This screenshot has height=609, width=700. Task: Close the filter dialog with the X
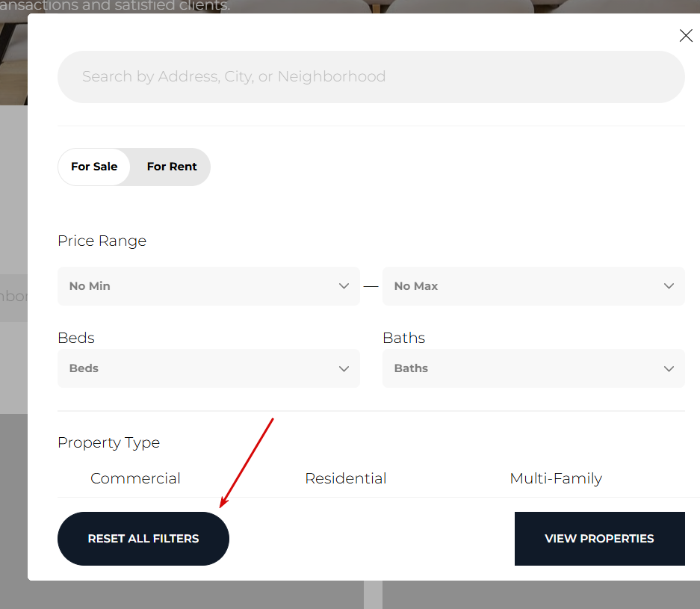[685, 36]
